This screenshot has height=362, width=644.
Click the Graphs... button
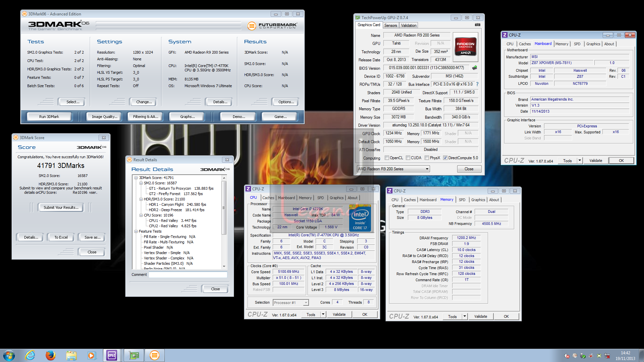click(187, 117)
